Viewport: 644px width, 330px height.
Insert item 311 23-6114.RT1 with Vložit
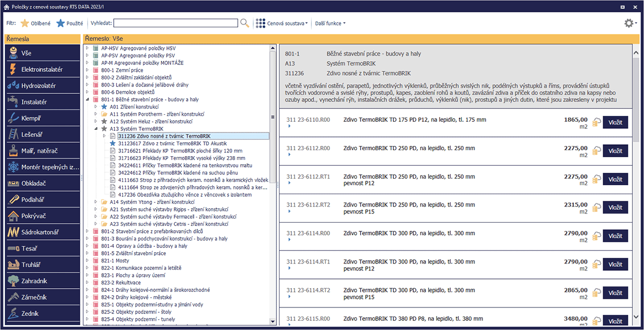pyautogui.click(x=615, y=265)
